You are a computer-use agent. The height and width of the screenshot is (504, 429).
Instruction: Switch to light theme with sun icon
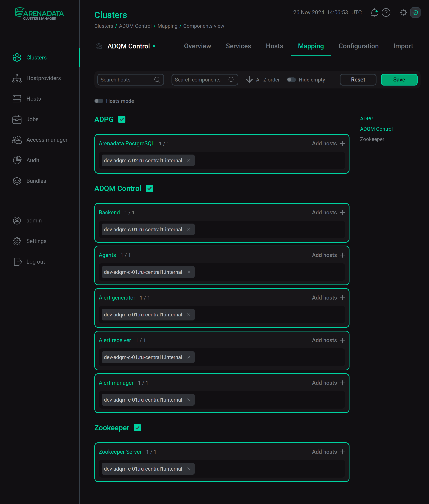tap(403, 13)
